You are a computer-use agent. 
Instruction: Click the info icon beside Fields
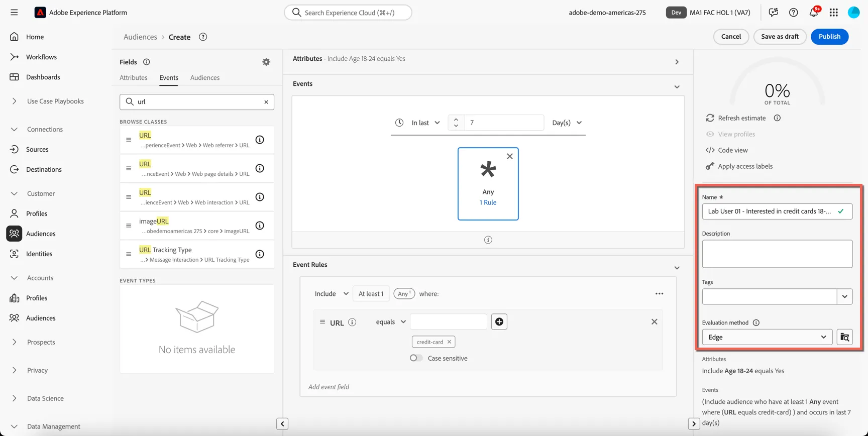coord(147,62)
